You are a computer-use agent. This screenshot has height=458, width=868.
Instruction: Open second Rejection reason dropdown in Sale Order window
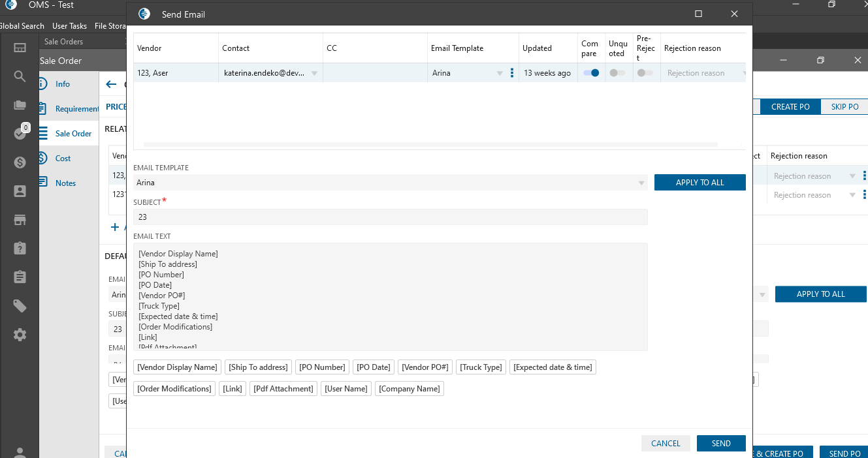pyautogui.click(x=852, y=195)
